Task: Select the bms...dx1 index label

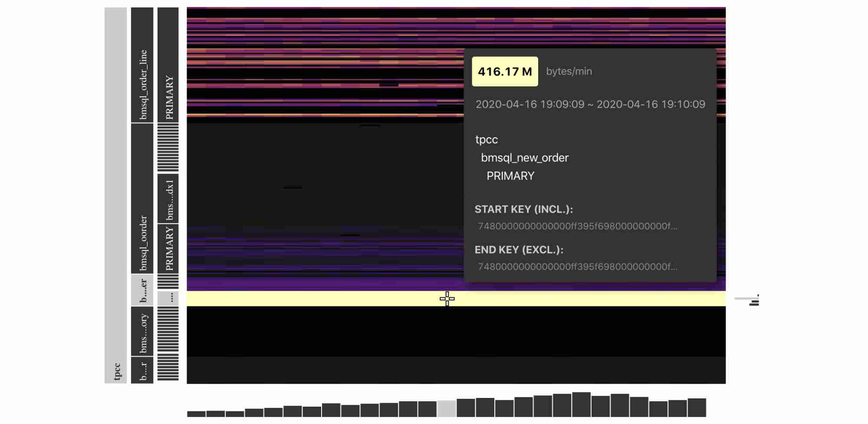Action: tap(168, 199)
